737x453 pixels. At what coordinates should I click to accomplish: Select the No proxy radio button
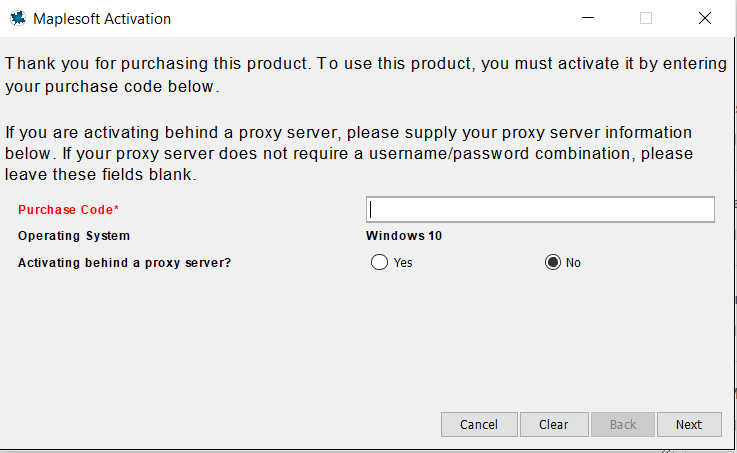point(552,262)
